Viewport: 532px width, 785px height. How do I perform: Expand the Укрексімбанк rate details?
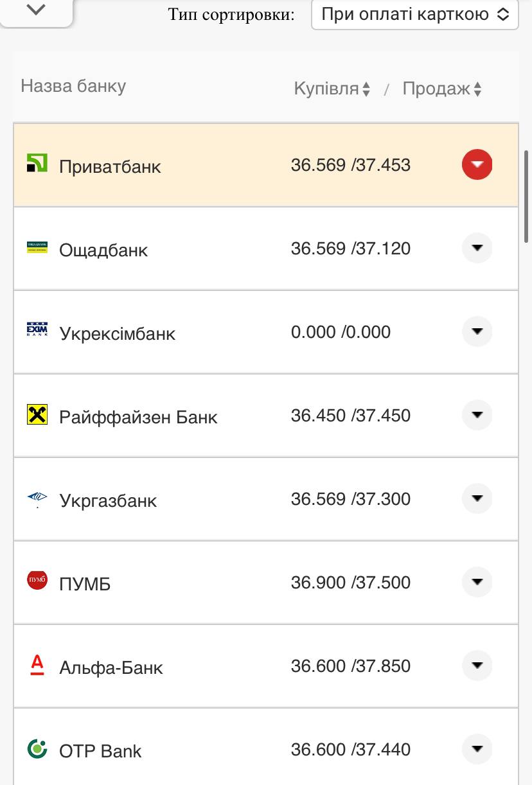click(x=477, y=331)
